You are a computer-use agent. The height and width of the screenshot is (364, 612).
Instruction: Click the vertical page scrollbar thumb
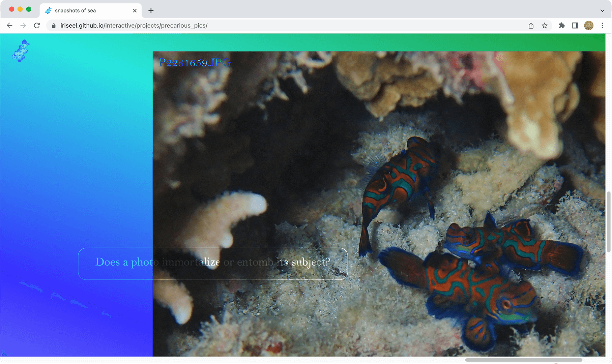click(609, 222)
